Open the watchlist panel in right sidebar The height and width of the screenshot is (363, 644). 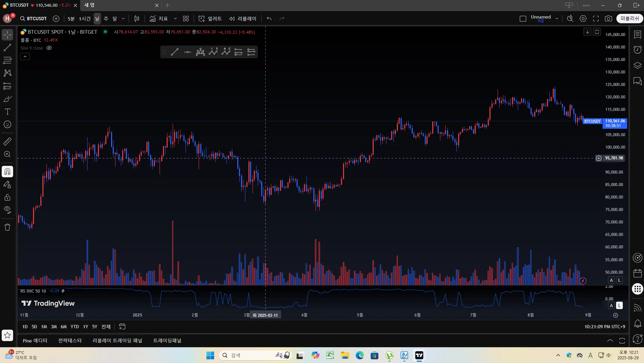tap(638, 34)
